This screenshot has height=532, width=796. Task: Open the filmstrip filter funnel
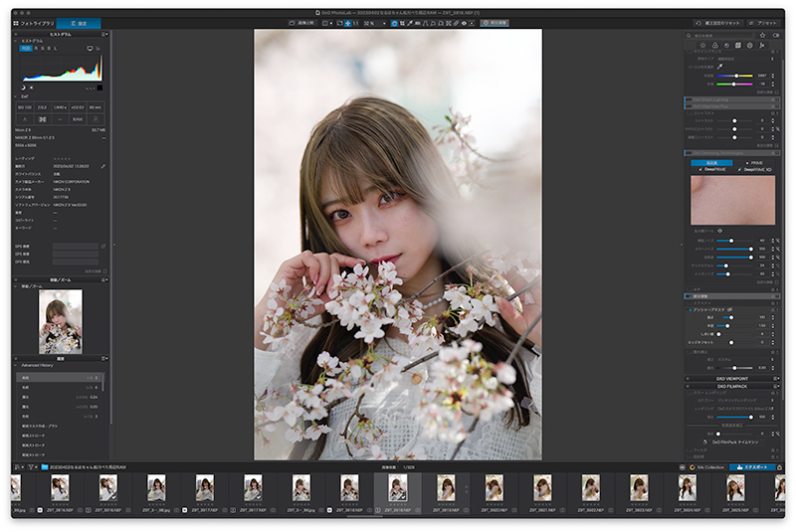[32, 467]
